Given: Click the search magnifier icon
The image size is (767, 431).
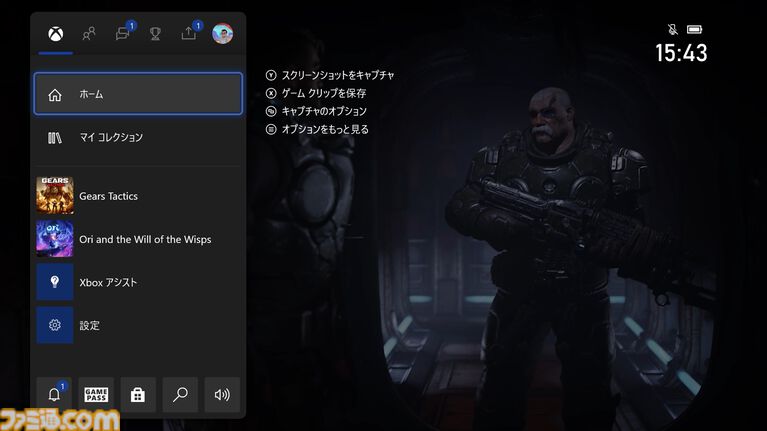Looking at the screenshot, I should pyautogui.click(x=180, y=395).
